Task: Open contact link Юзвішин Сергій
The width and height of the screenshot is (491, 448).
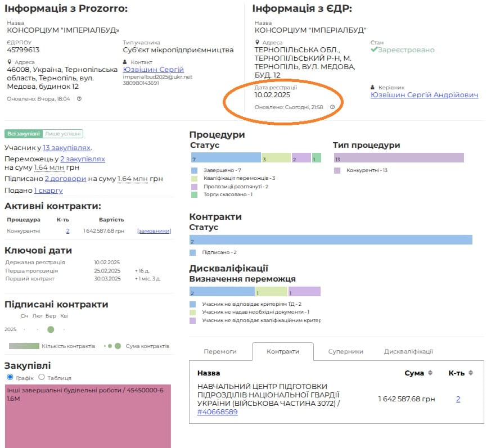Action: 153,69
